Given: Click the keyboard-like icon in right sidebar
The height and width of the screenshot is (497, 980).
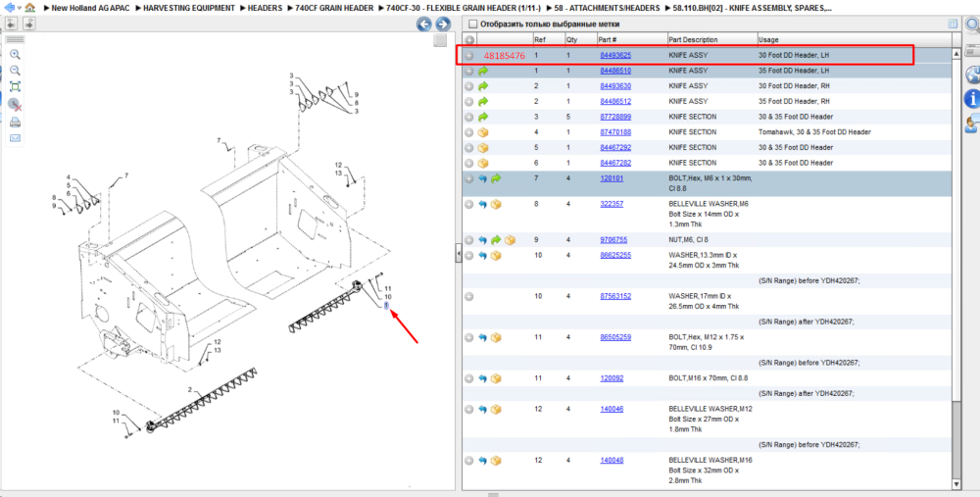Looking at the screenshot, I should (972, 51).
